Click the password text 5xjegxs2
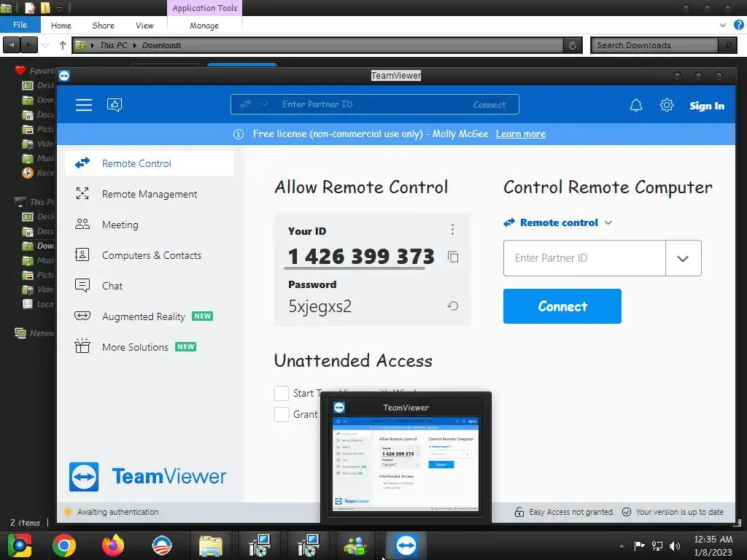The width and height of the screenshot is (747, 560). [320, 306]
